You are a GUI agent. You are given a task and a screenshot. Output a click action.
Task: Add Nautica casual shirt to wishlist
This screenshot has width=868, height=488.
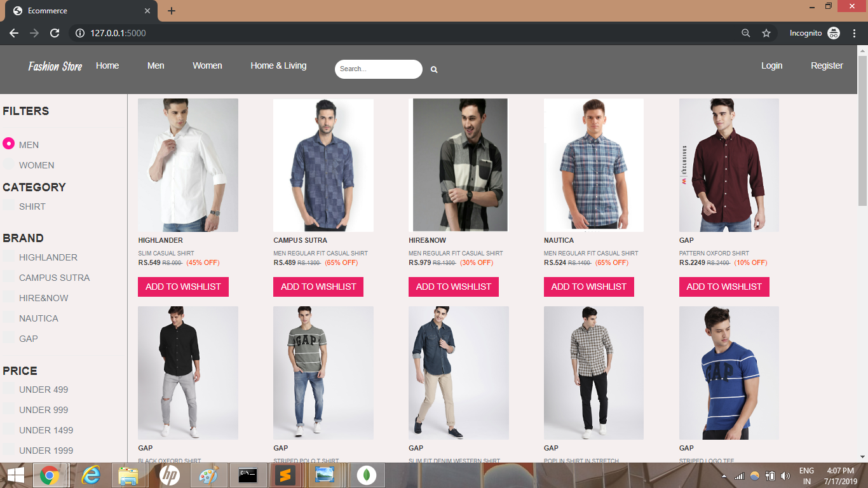589,287
